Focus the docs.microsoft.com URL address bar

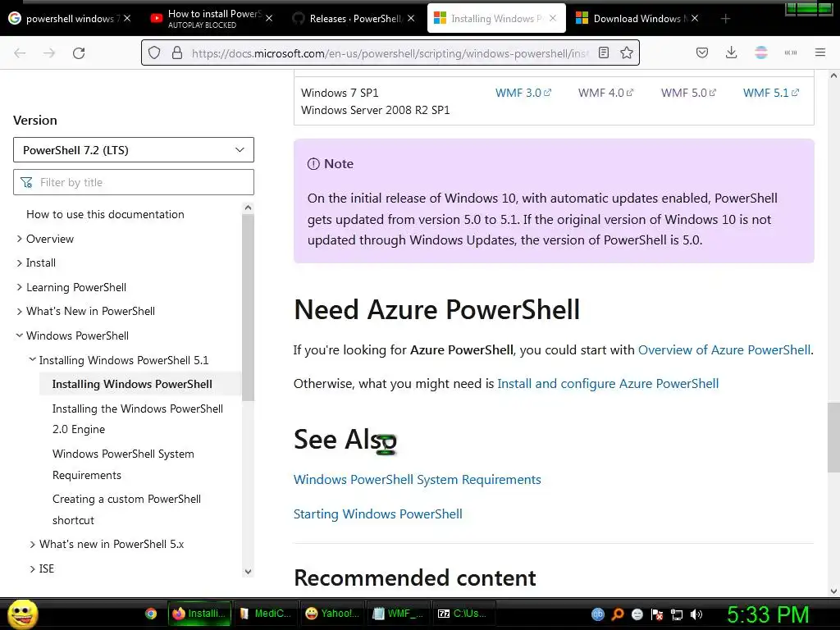(390, 53)
